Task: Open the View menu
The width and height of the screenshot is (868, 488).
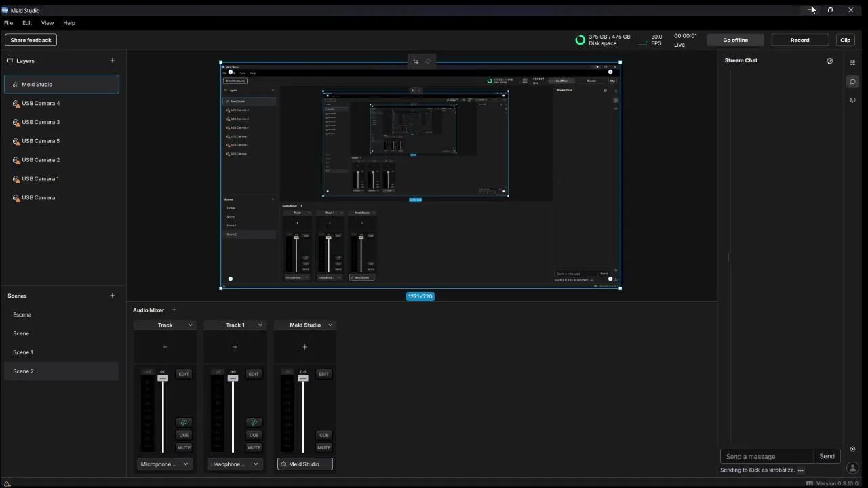Action: coord(47,23)
